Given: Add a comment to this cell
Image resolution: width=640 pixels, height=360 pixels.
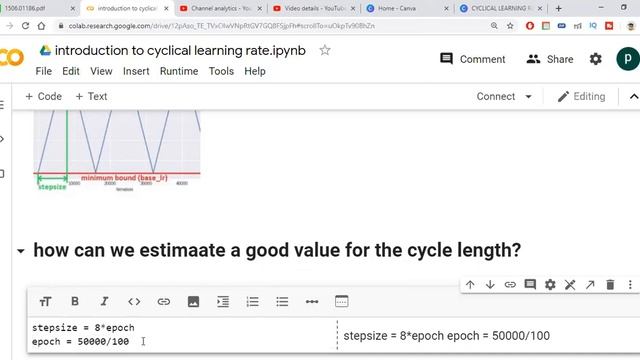Looking at the screenshot, I should [530, 284].
